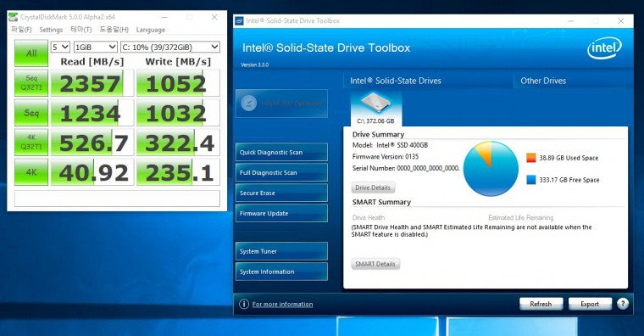644x336 pixels.
Task: Click the info icon beside For more information
Action: click(244, 304)
